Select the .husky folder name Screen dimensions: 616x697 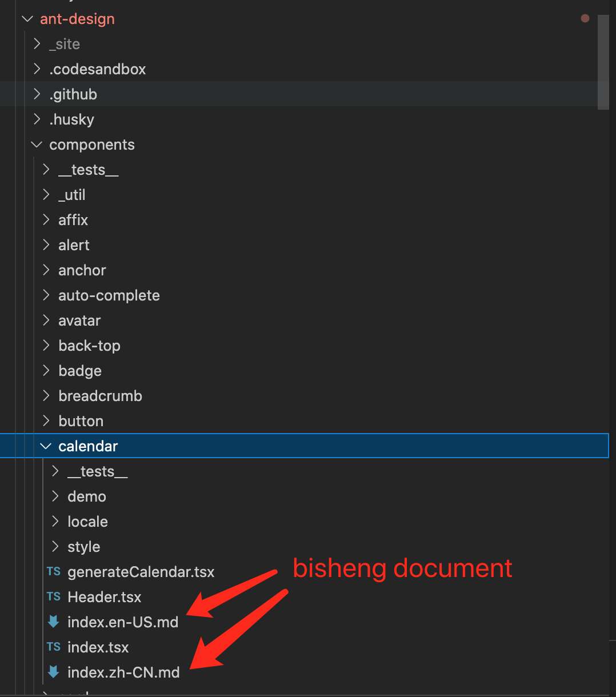point(72,119)
